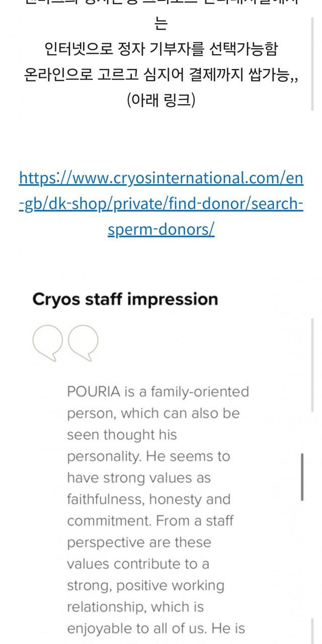Click the right quotation mark icon
Image resolution: width=322 pixels, height=644 pixels.
point(83,342)
